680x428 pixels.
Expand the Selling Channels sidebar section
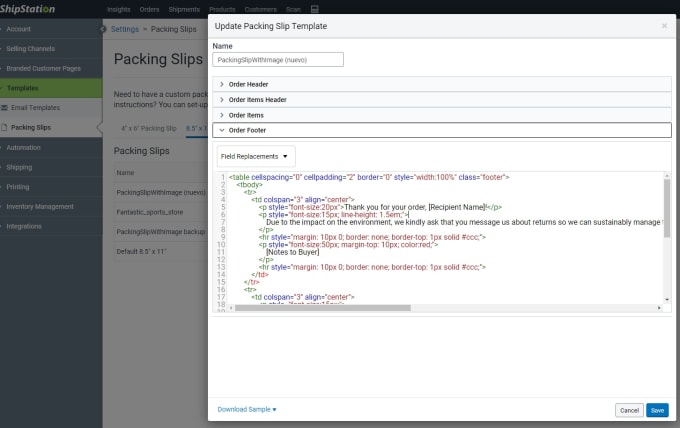[x=51, y=49]
